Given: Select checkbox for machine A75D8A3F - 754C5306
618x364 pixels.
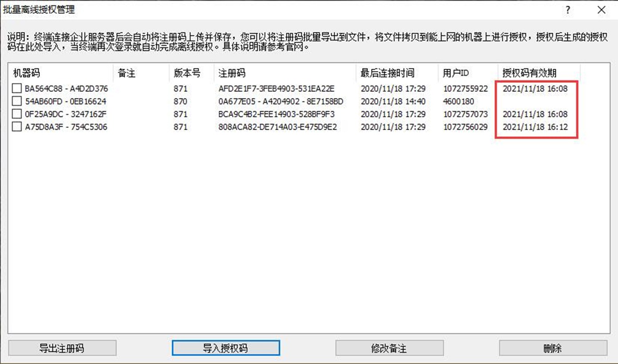Looking at the screenshot, I should click(x=16, y=127).
